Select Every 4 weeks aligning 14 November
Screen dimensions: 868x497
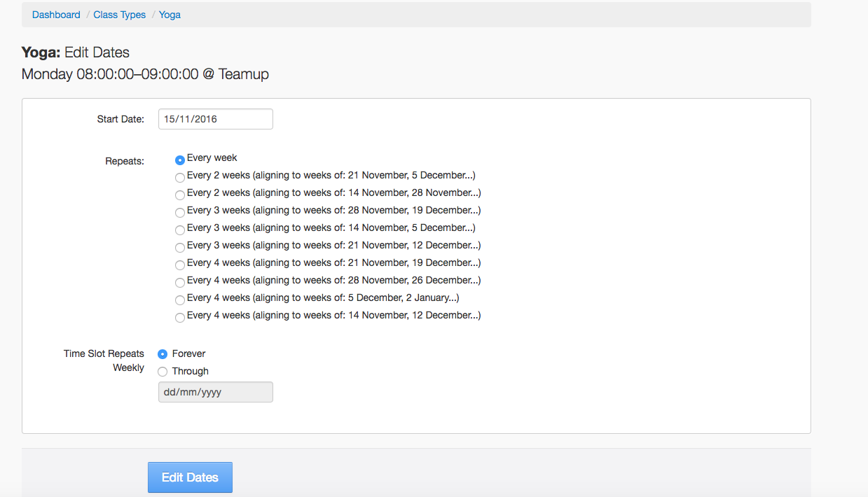click(180, 317)
